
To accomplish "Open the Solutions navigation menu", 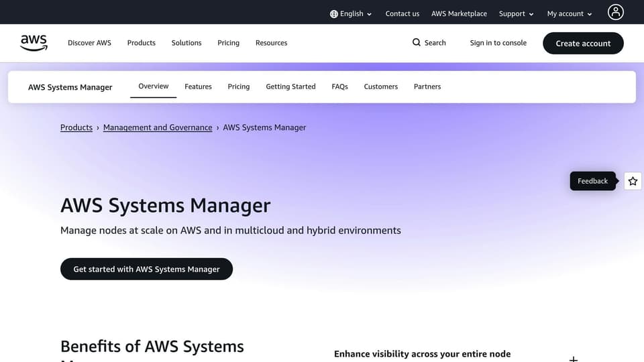I will click(x=186, y=43).
